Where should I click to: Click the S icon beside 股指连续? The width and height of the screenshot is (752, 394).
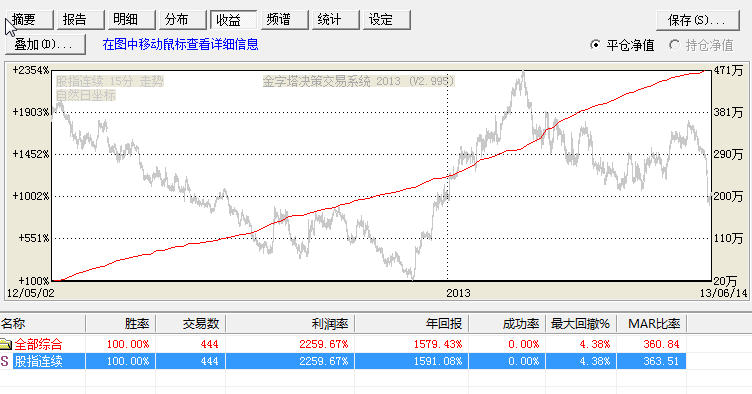[x=5, y=361]
